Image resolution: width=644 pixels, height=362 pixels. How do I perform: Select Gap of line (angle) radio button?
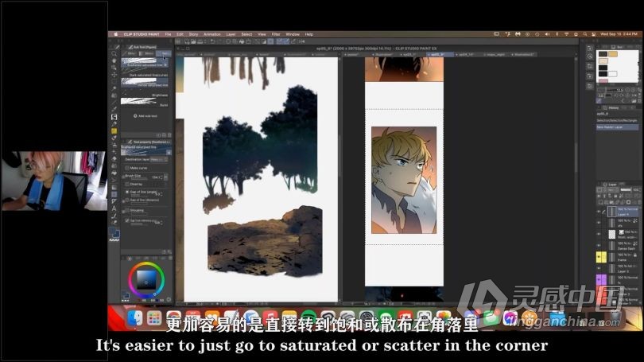tap(127, 192)
